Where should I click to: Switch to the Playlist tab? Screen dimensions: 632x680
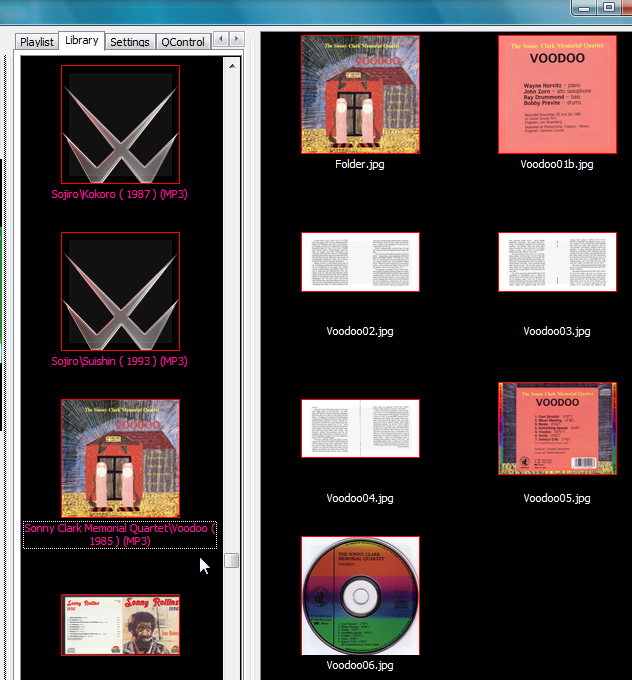37,42
